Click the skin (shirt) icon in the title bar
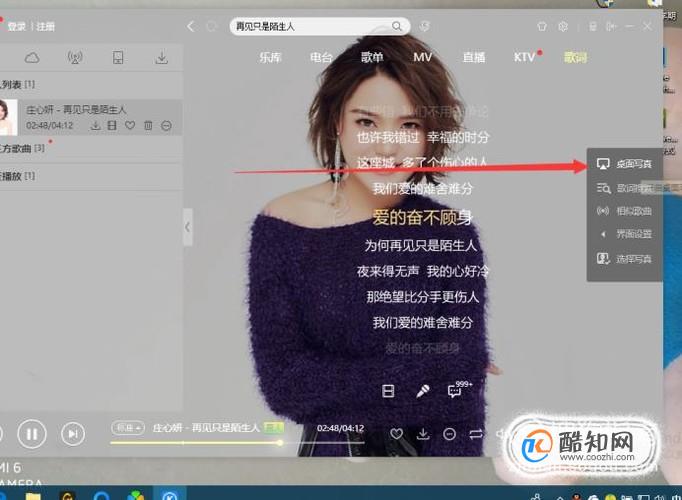This screenshot has width=682, height=500. tap(542, 27)
